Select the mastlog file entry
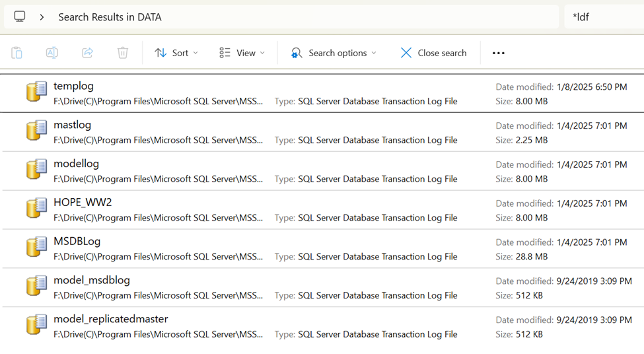The image size is (644, 354). [x=73, y=125]
